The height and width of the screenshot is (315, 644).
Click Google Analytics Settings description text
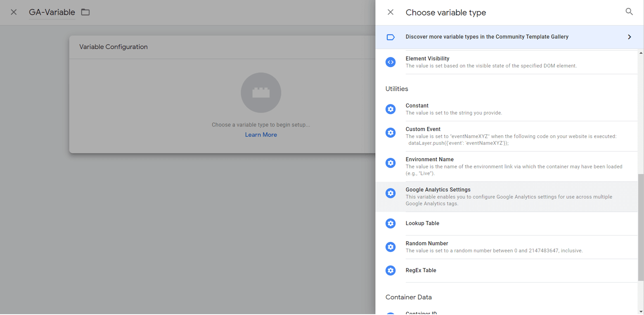coord(509,200)
